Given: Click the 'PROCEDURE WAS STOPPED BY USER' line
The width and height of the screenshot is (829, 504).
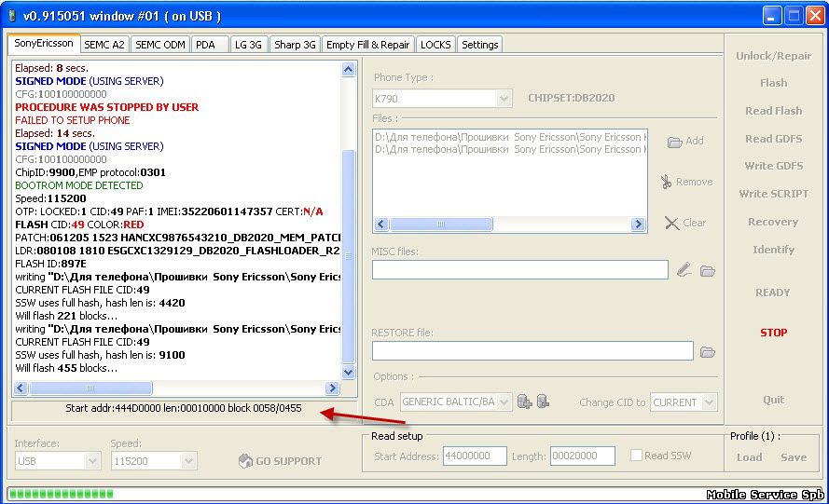Looking at the screenshot, I should click(107, 107).
